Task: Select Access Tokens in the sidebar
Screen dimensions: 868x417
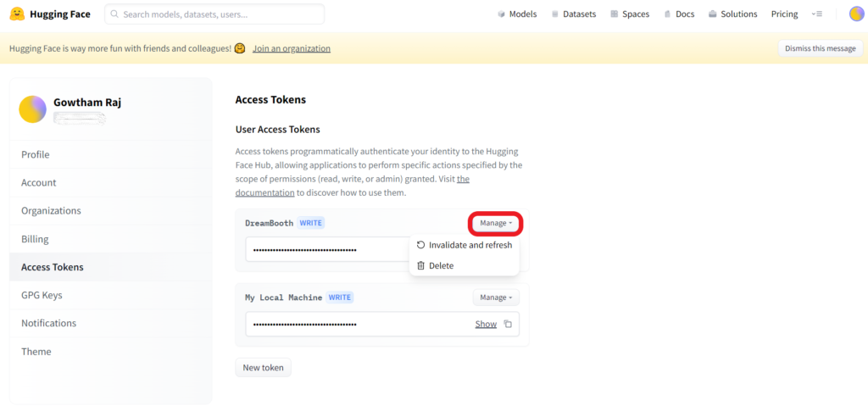Action: pyautogui.click(x=111, y=267)
